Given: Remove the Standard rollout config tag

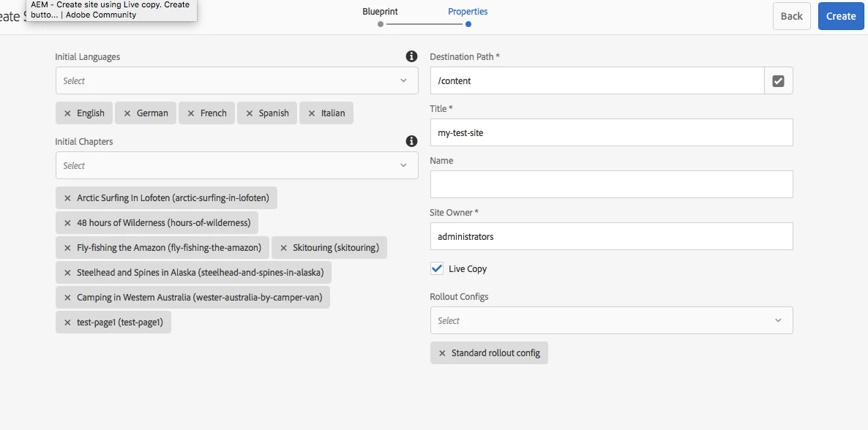Looking at the screenshot, I should [x=442, y=353].
